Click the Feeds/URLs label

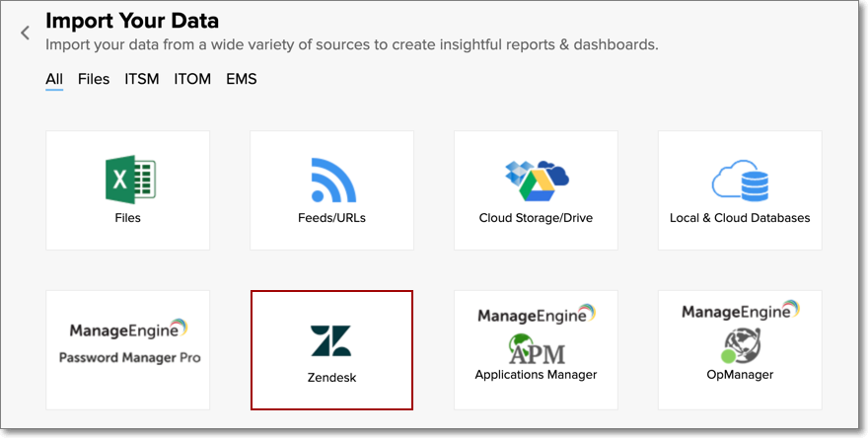coord(332,218)
